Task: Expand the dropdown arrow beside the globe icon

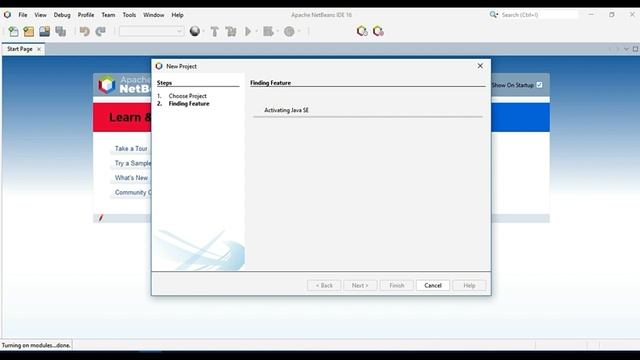Action: point(204,31)
